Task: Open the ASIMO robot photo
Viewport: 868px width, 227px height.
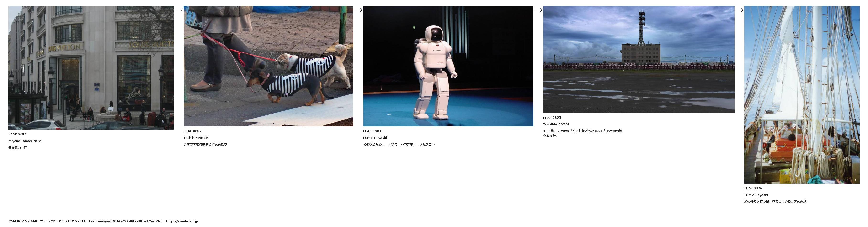Action: pos(448,66)
